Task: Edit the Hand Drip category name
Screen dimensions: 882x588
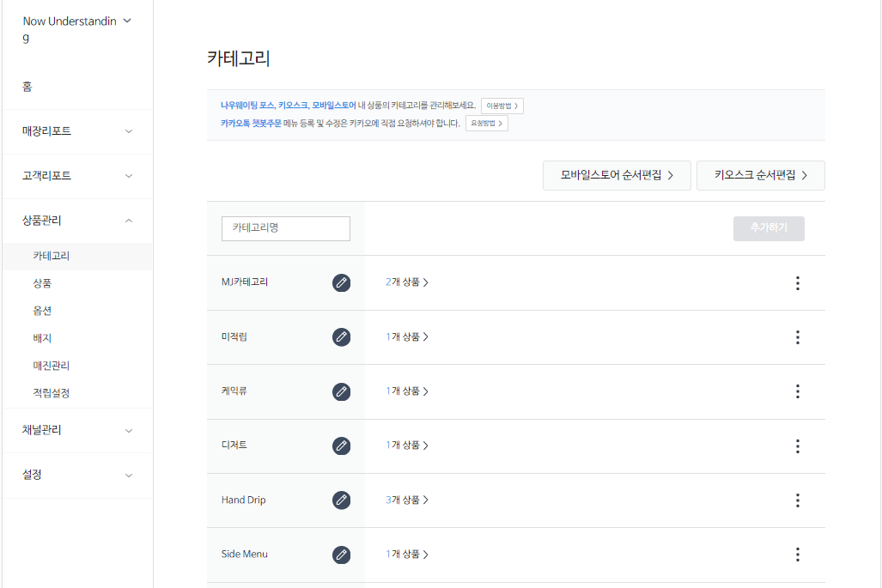Action: pyautogui.click(x=341, y=500)
